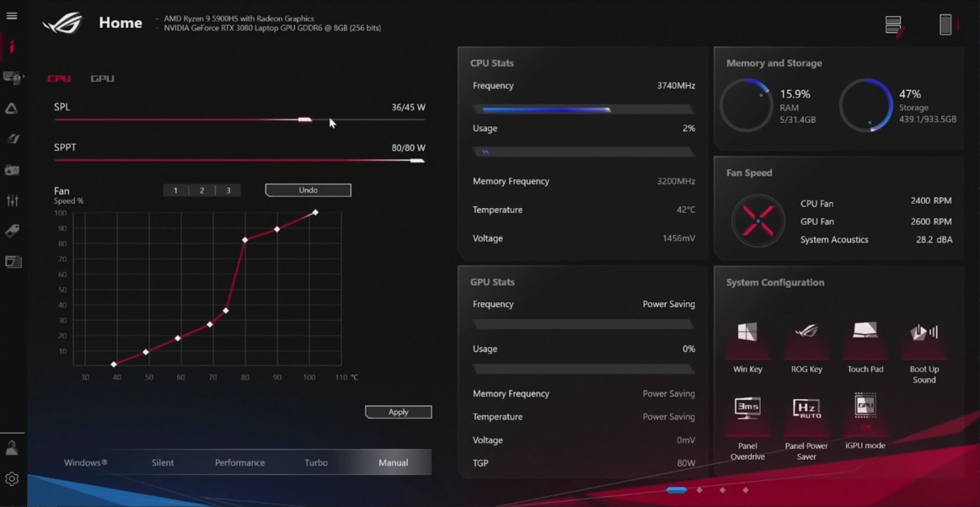Click the 28.2 dBA System Acoustics value

click(x=934, y=240)
